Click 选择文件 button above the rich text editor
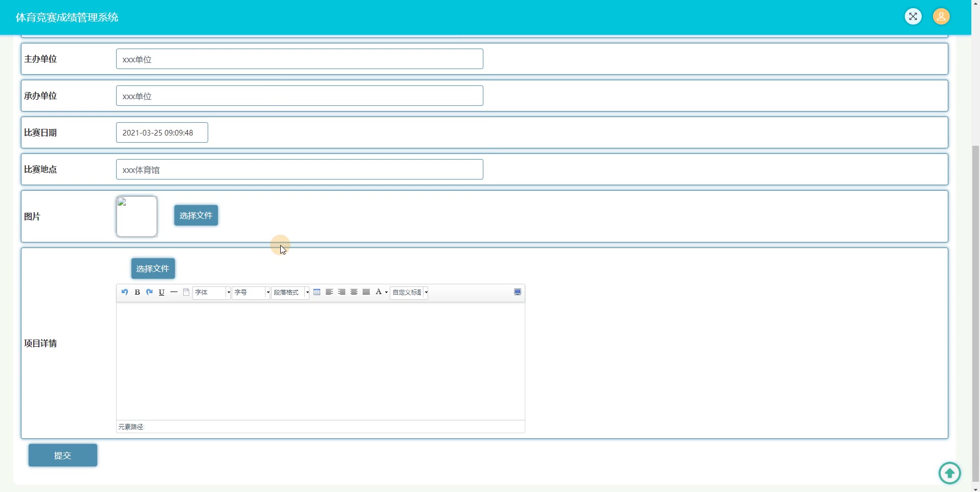Viewport: 980px width, 492px height. [153, 269]
